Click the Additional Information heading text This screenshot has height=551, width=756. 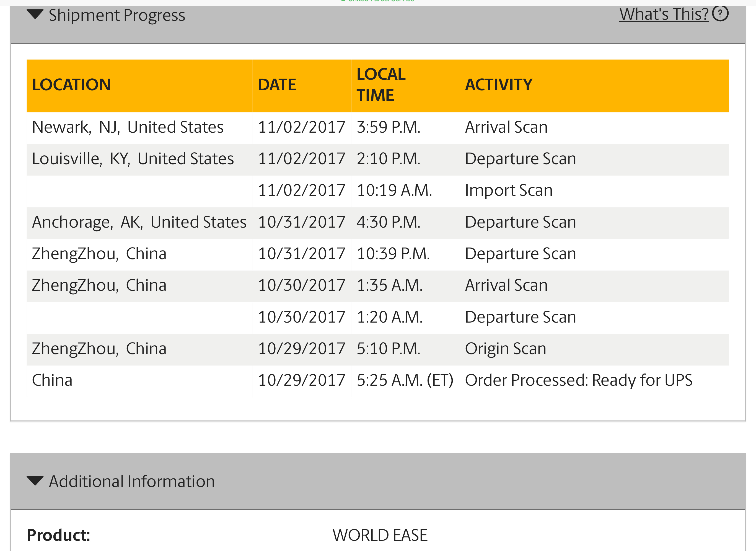click(x=132, y=481)
